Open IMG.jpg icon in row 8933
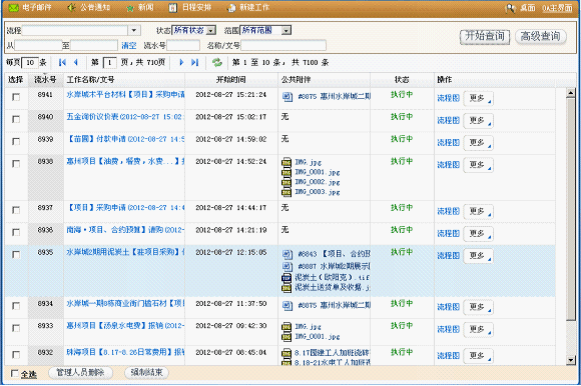 pyautogui.click(x=286, y=327)
